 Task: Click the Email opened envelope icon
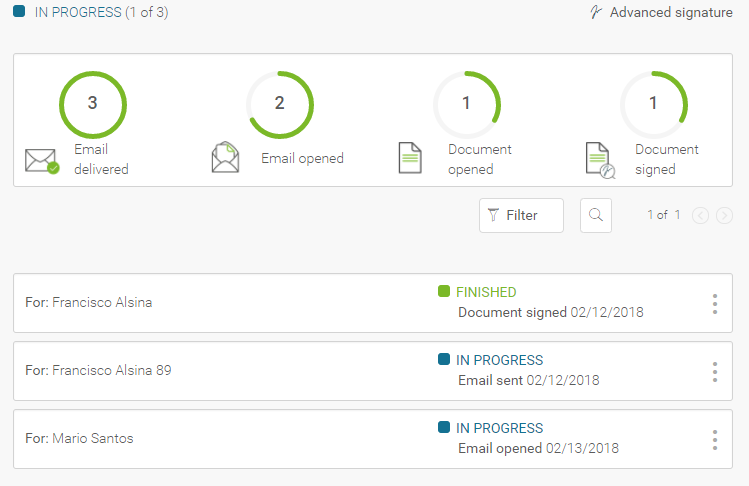pos(225,157)
